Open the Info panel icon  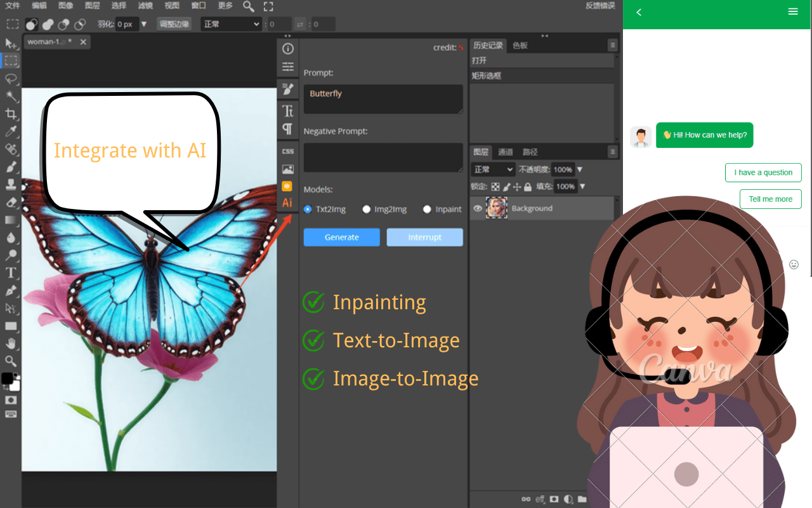[288, 49]
